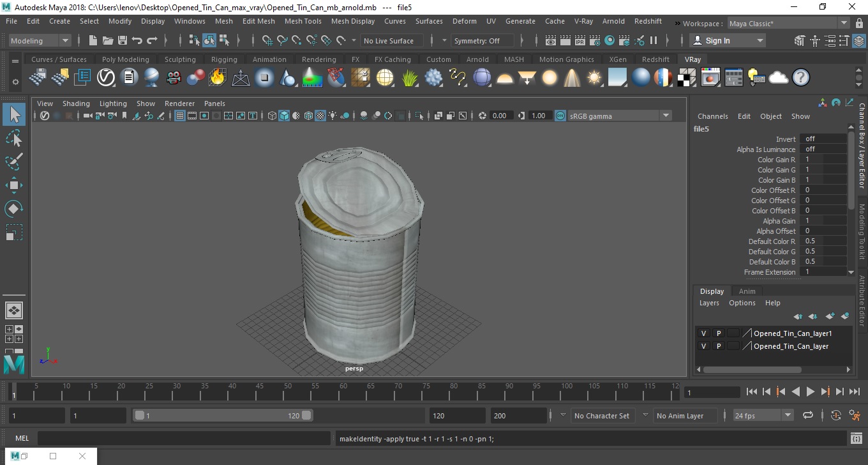
Task: Click the V-Ray grass fur shelf icon
Action: pyautogui.click(x=410, y=78)
